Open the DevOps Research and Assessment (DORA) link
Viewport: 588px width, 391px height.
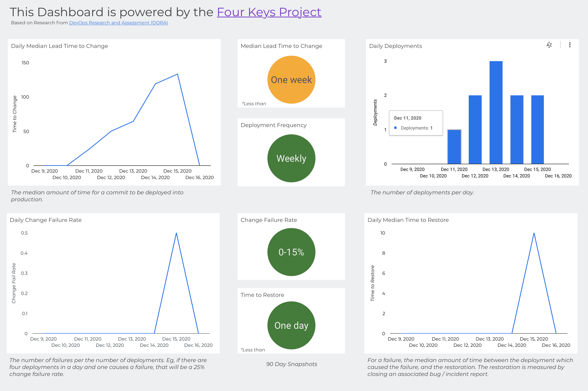(x=118, y=23)
